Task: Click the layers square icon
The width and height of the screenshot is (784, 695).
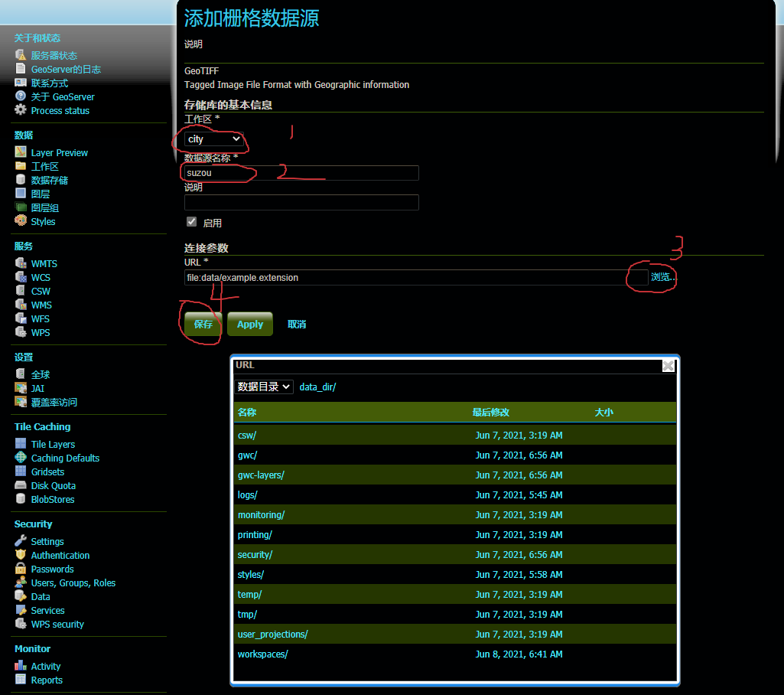Action: tap(21, 193)
